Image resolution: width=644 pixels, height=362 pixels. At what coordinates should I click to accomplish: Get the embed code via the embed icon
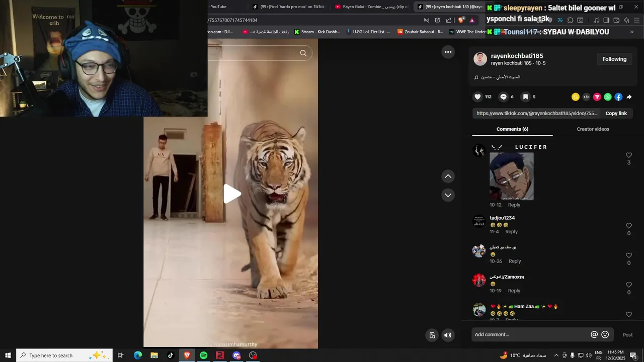click(586, 97)
